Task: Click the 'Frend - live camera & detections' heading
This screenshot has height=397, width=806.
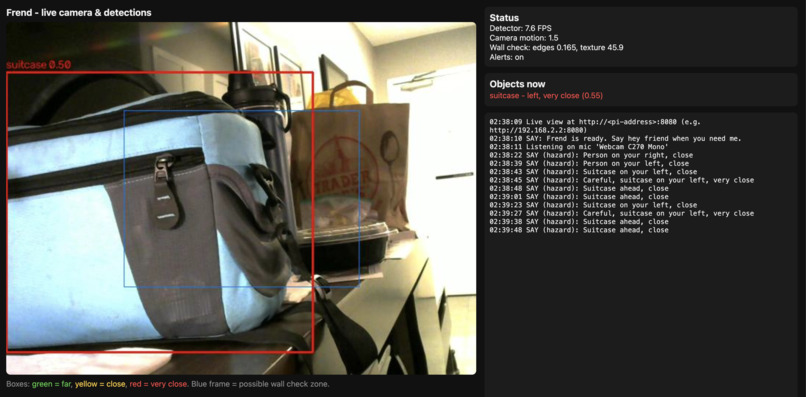Action: coord(79,12)
